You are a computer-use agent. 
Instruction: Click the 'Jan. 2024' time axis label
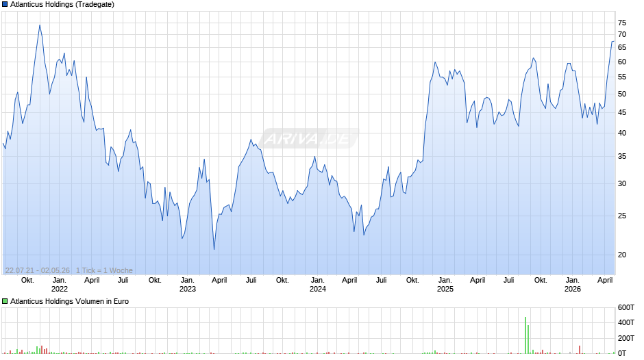317,285
